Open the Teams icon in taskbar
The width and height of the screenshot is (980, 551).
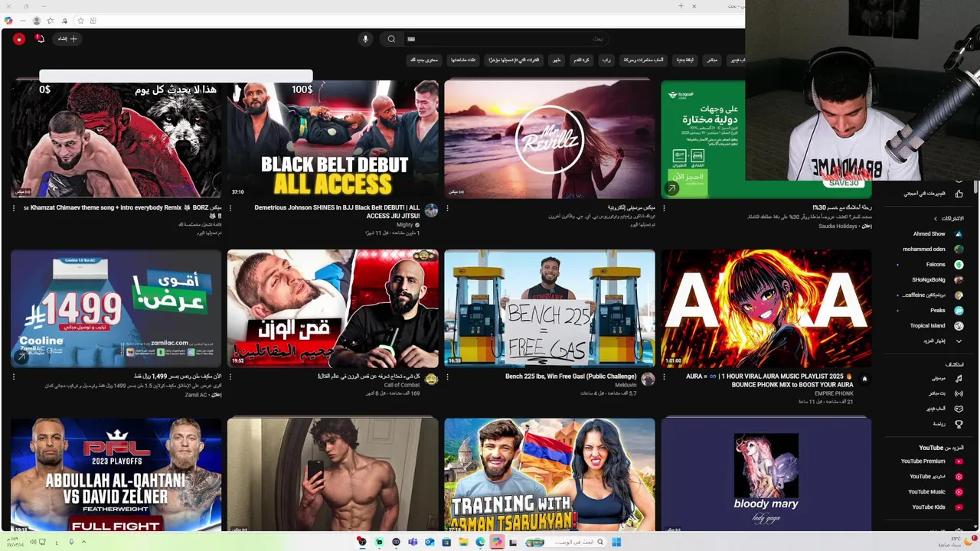click(413, 542)
